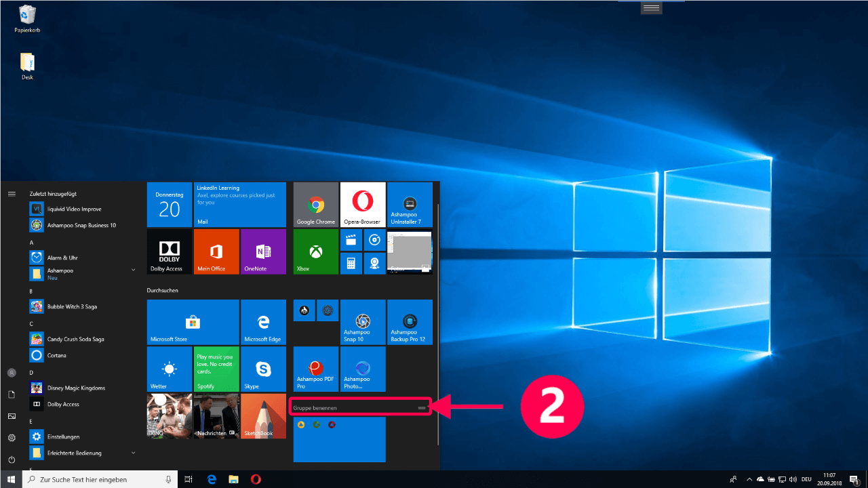The height and width of the screenshot is (488, 868).
Task: Open the tile folder with three small icons
Action: coord(339,439)
